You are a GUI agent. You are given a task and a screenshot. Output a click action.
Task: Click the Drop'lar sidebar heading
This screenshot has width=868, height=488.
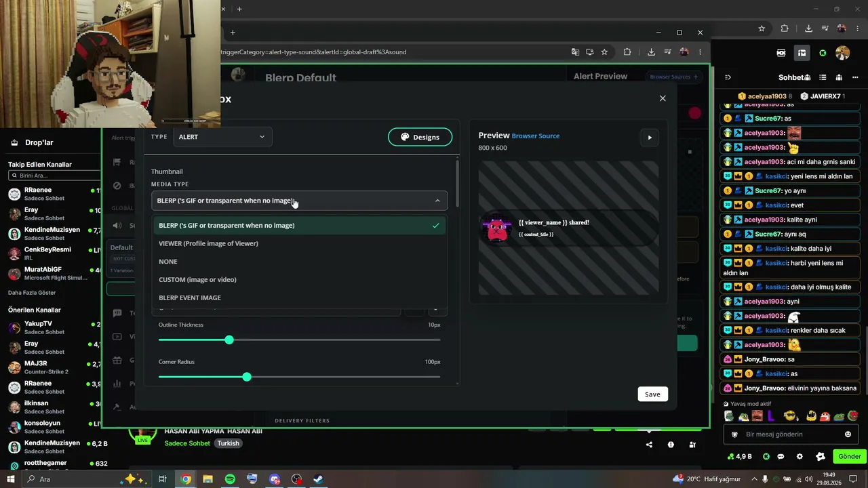pos(39,143)
